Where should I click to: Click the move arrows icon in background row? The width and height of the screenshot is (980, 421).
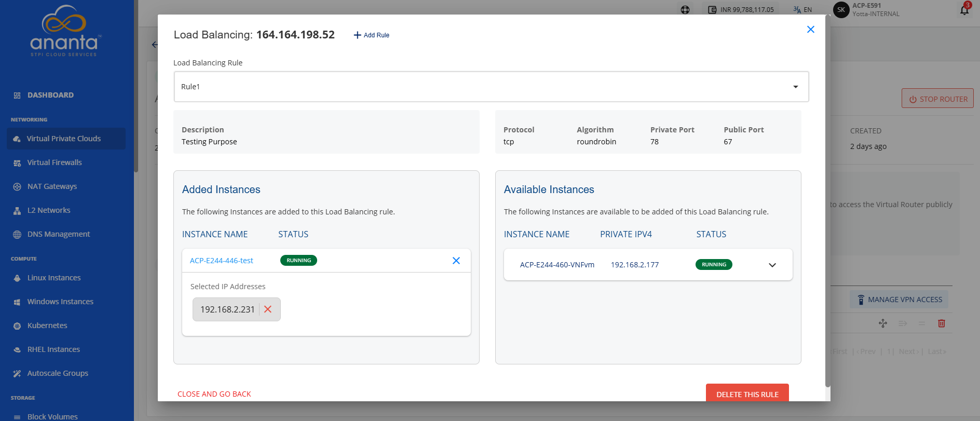(883, 323)
